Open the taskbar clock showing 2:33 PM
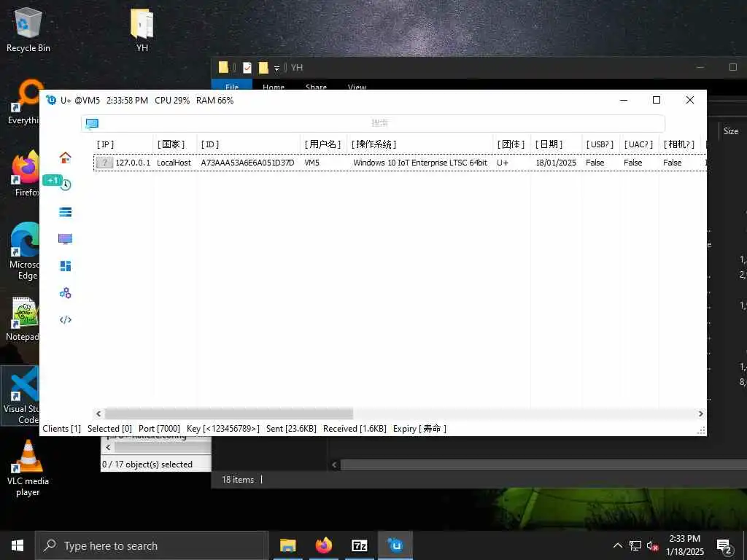Screen dimensions: 747x560 684,545
